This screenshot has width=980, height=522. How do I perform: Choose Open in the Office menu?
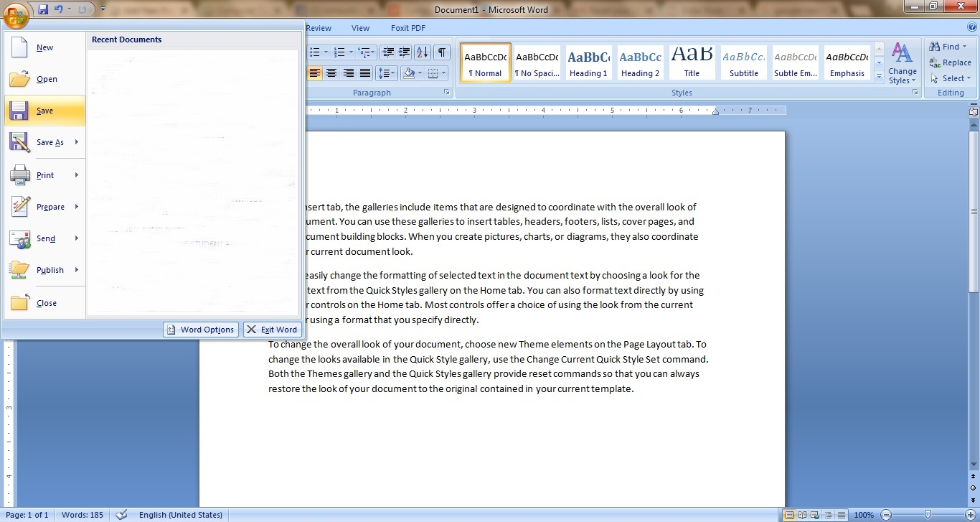click(x=44, y=79)
